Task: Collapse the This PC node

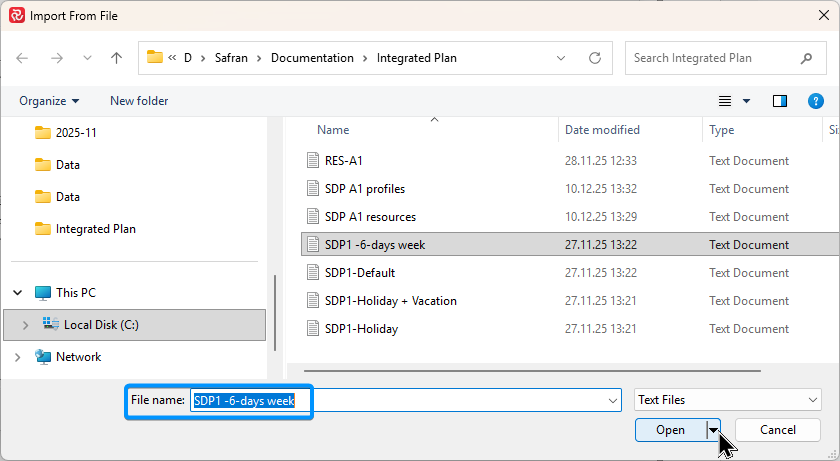Action: point(18,292)
